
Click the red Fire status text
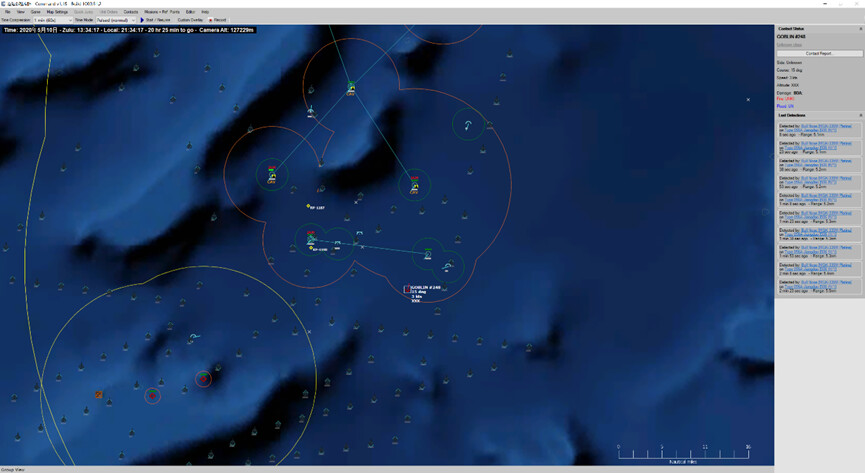click(785, 99)
